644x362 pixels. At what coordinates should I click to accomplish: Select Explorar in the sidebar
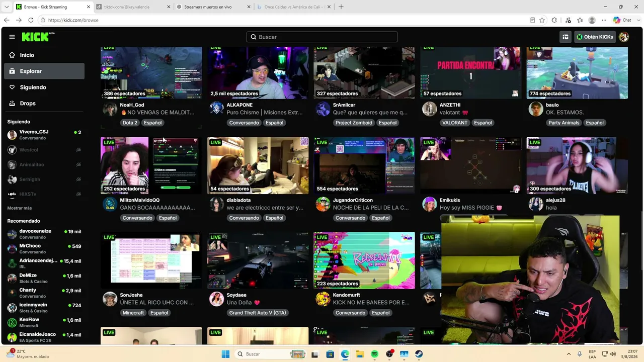click(44, 71)
